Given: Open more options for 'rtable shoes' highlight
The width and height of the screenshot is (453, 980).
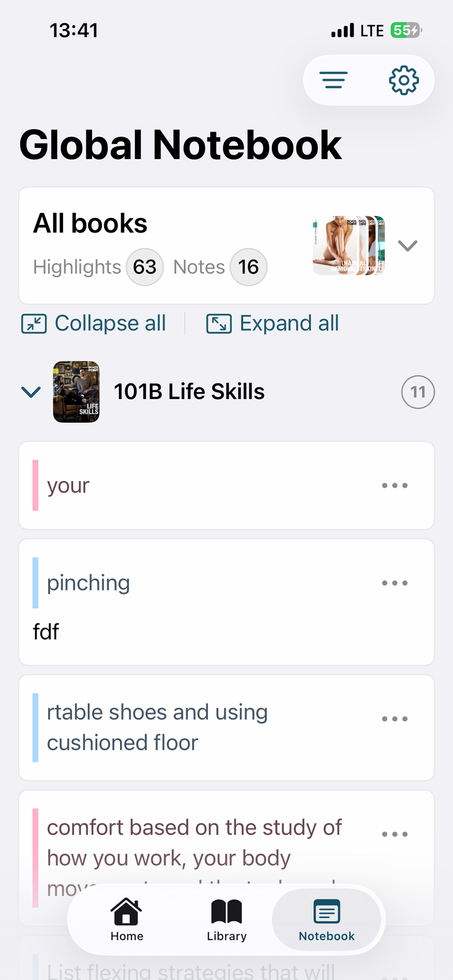Looking at the screenshot, I should pos(395,719).
